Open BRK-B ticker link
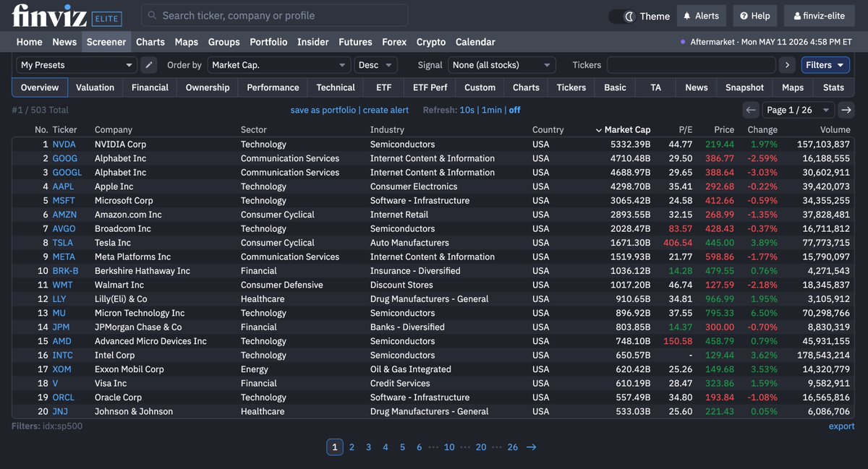Viewport: 868px width, 469px height. click(65, 271)
